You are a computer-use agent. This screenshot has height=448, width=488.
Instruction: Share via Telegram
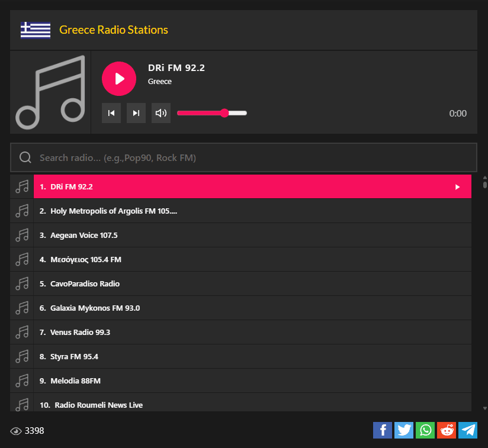[468, 430]
